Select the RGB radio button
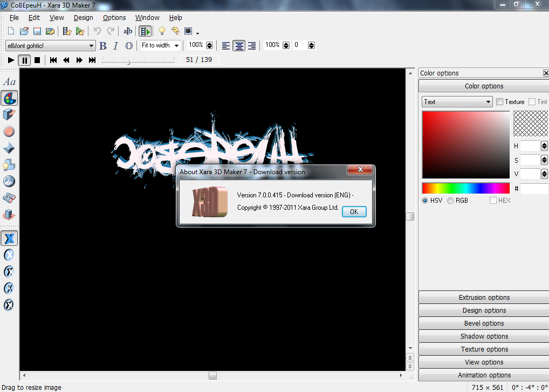This screenshot has width=549, height=392. click(450, 201)
